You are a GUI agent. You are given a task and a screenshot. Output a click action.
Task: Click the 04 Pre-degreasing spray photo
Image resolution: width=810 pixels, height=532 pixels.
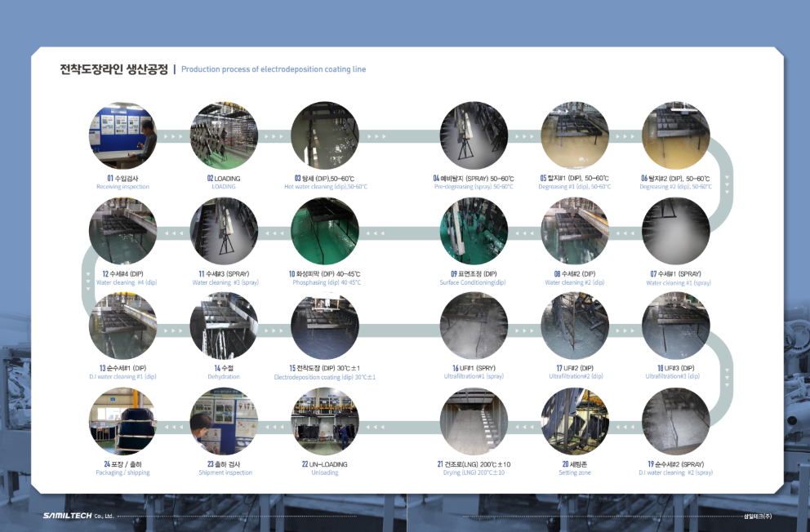[474, 135]
